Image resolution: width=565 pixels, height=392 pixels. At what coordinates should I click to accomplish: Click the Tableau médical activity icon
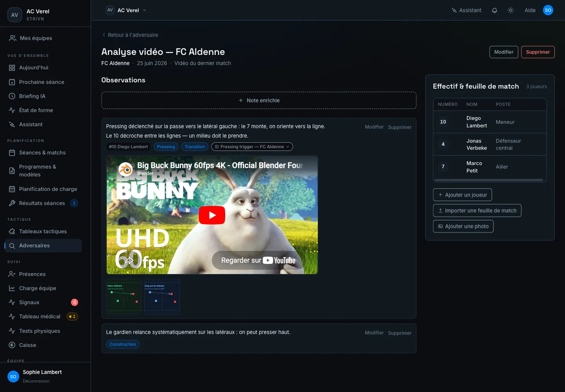12,316
